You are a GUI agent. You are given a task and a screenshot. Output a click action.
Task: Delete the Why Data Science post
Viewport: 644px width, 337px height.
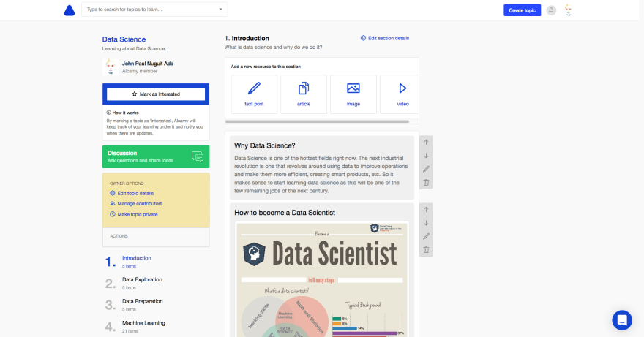(426, 183)
